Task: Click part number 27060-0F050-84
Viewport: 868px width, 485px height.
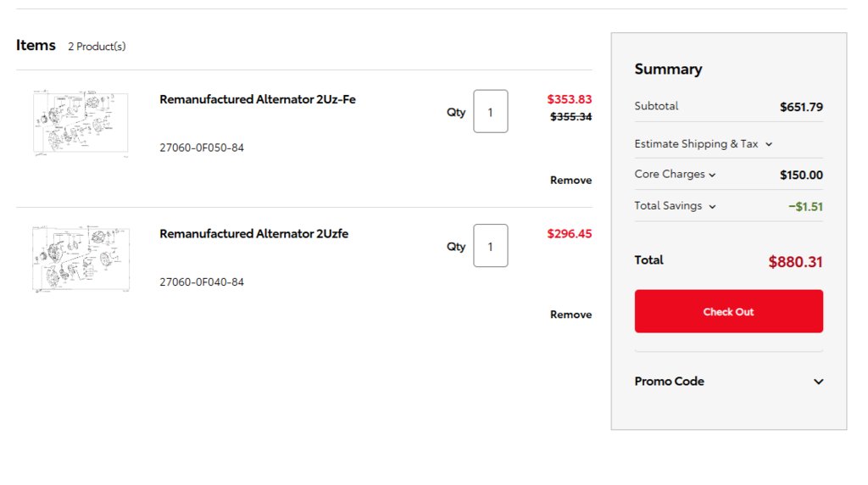Action: point(202,148)
